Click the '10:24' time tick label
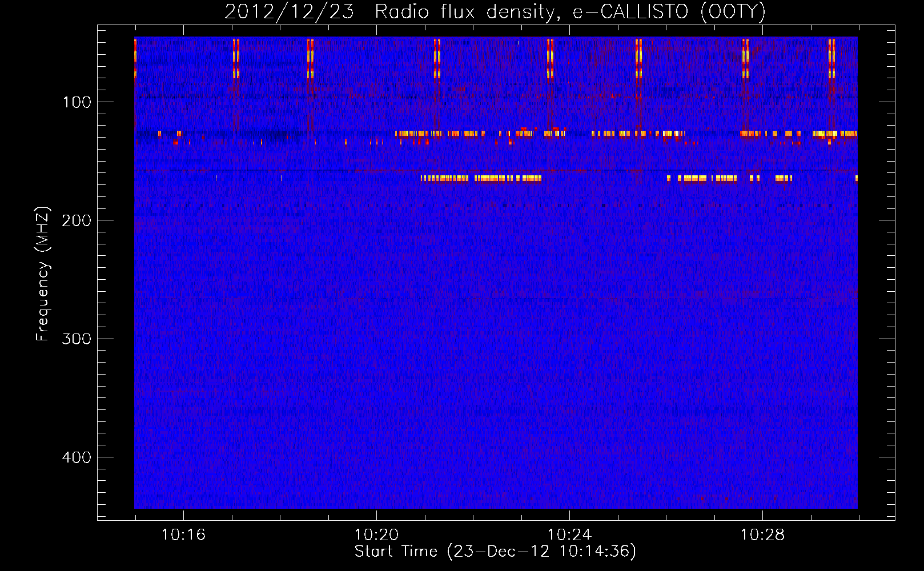Image resolution: width=924 pixels, height=571 pixels. tap(569, 535)
